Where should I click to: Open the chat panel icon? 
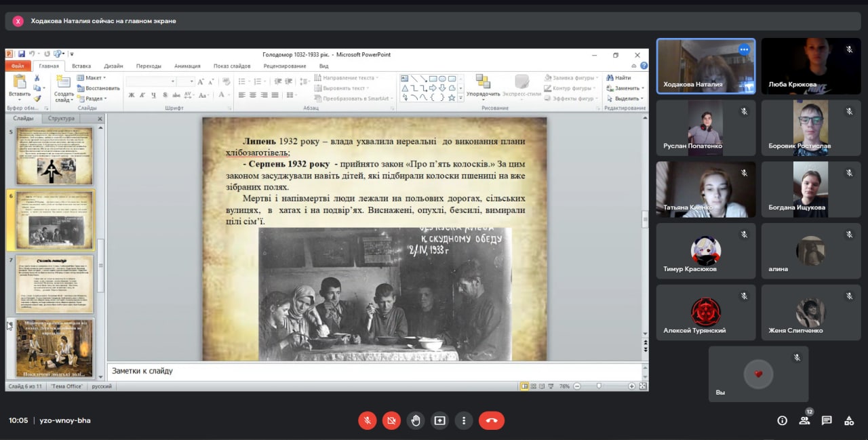coord(826,420)
